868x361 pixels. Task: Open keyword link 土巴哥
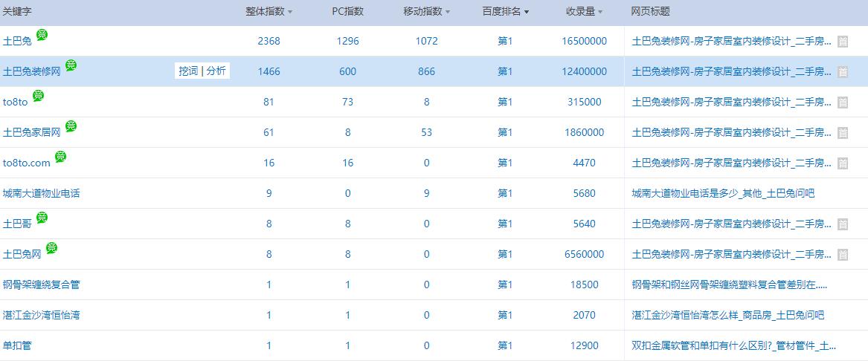[17, 224]
